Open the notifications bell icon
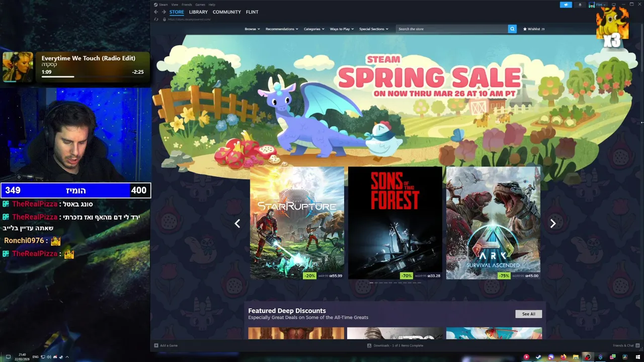The image size is (644, 362). (580, 5)
